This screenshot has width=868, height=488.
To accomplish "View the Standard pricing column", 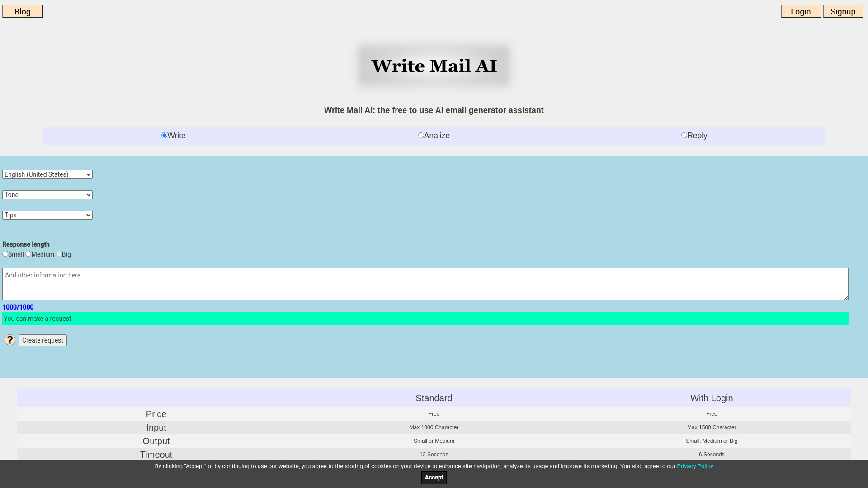I will pos(434,398).
